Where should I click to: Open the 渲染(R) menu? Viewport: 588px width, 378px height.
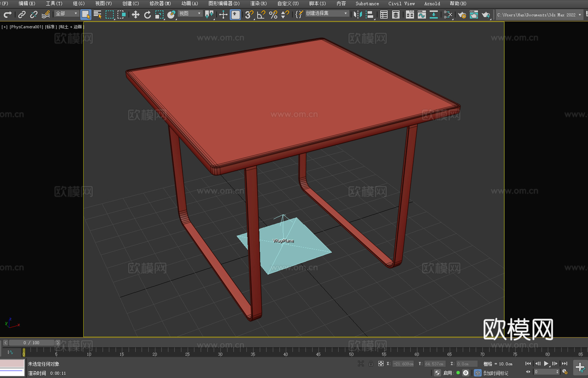[x=258, y=3]
